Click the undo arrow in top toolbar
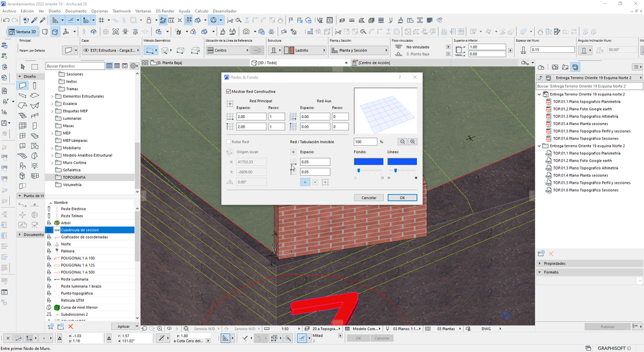644x352 pixels. (6, 21)
